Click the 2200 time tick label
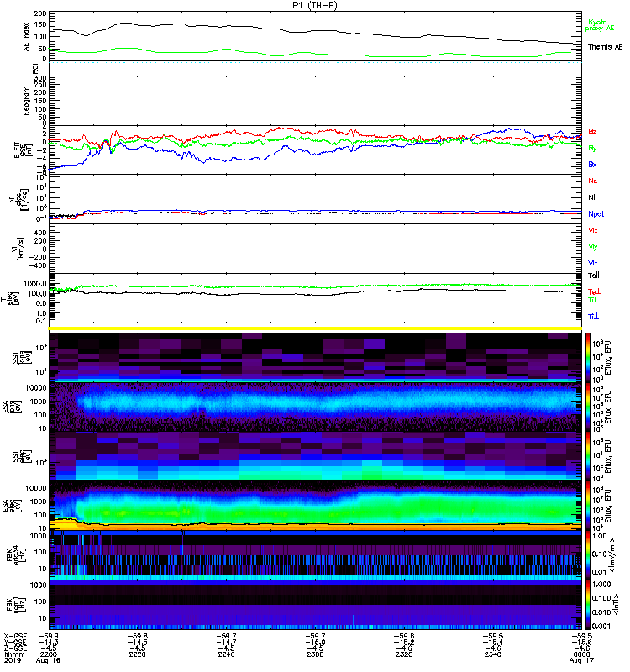630x672 pixels. point(48,654)
